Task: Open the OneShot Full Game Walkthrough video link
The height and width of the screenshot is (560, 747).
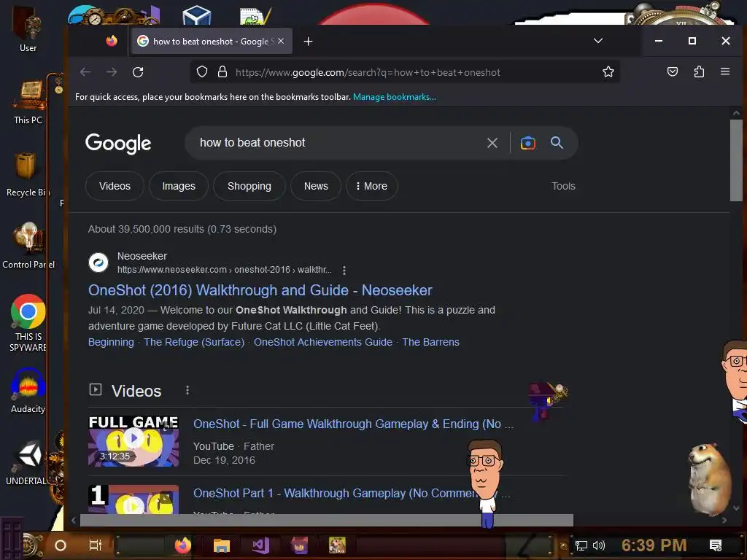Action: point(353,424)
